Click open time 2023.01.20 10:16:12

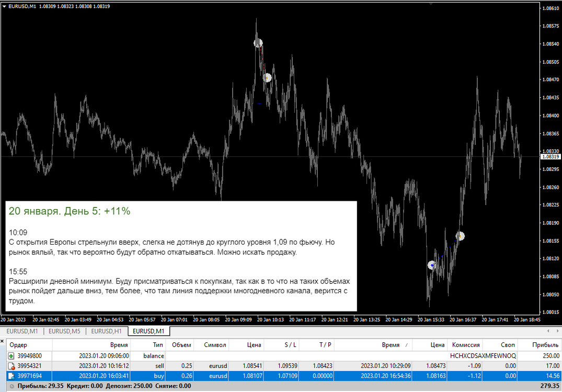104,366
